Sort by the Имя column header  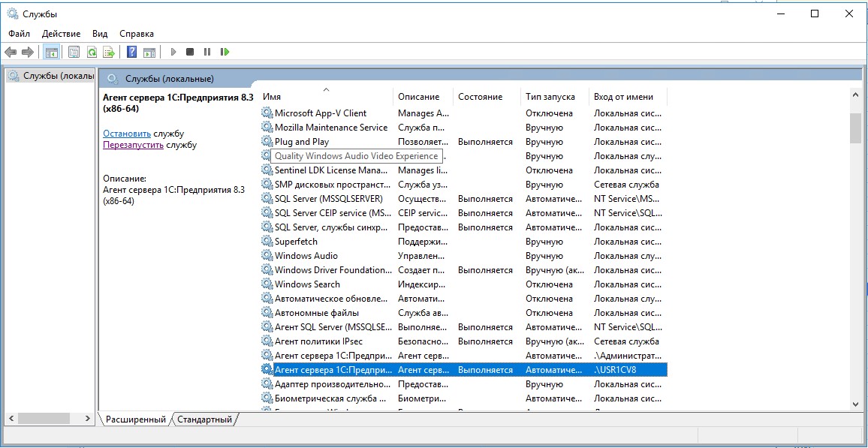(327, 97)
